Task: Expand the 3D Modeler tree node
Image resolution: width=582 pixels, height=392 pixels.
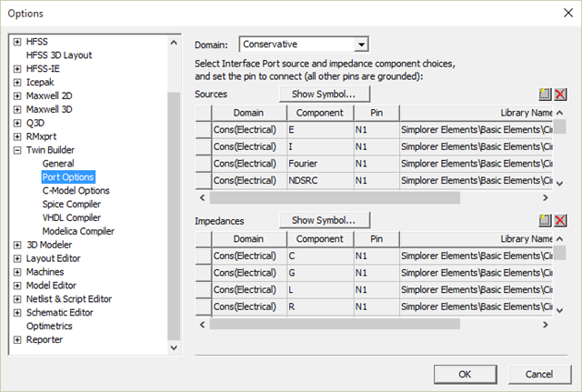Action: pyautogui.click(x=16, y=245)
